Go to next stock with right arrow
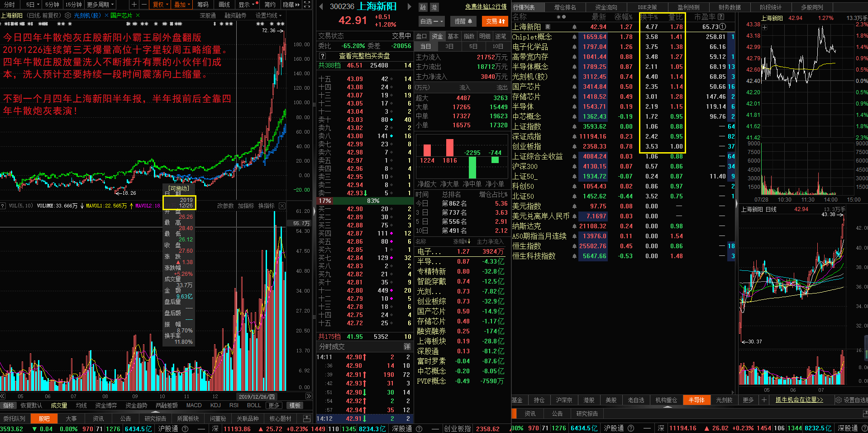This screenshot has height=433, width=868. coord(409,7)
